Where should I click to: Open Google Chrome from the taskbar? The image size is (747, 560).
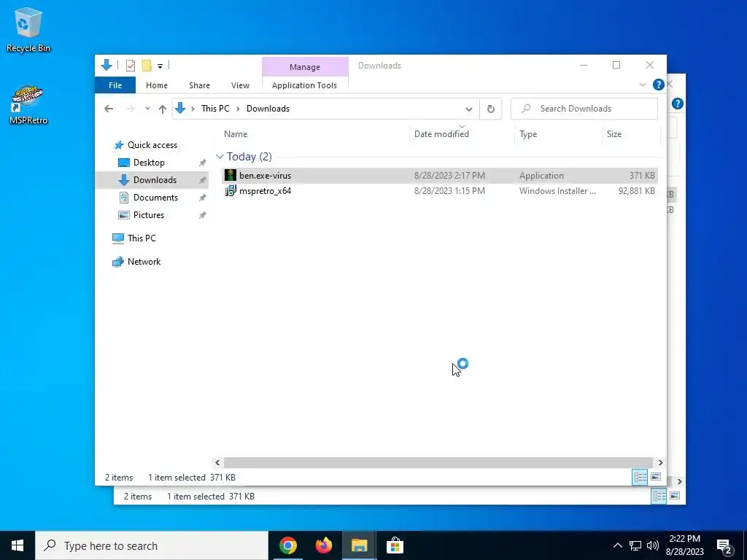pos(287,545)
